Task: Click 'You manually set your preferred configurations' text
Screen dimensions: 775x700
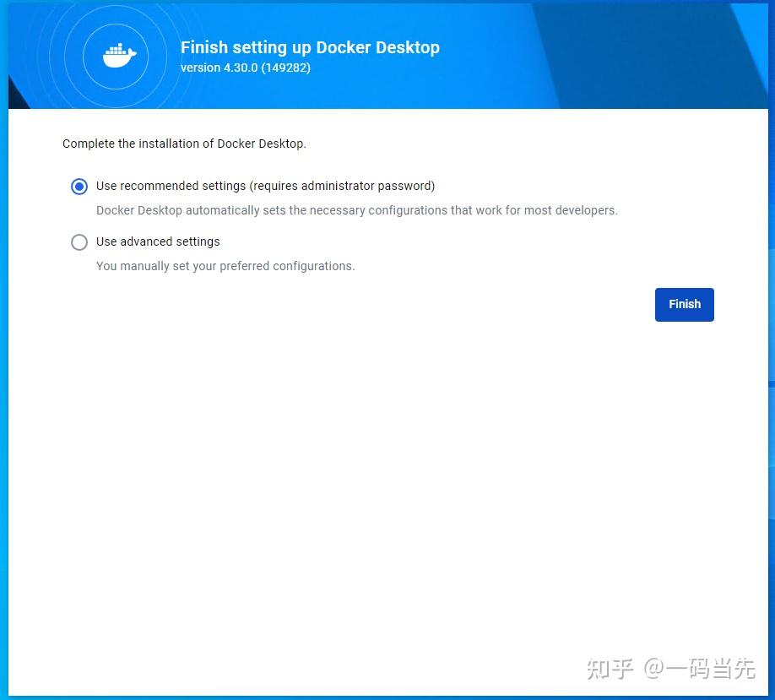Action: tap(225, 266)
